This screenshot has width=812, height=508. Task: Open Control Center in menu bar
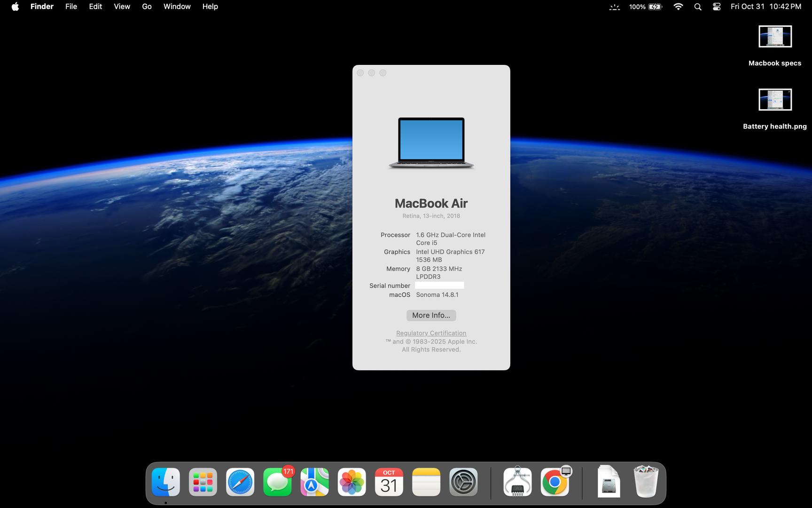(x=716, y=7)
